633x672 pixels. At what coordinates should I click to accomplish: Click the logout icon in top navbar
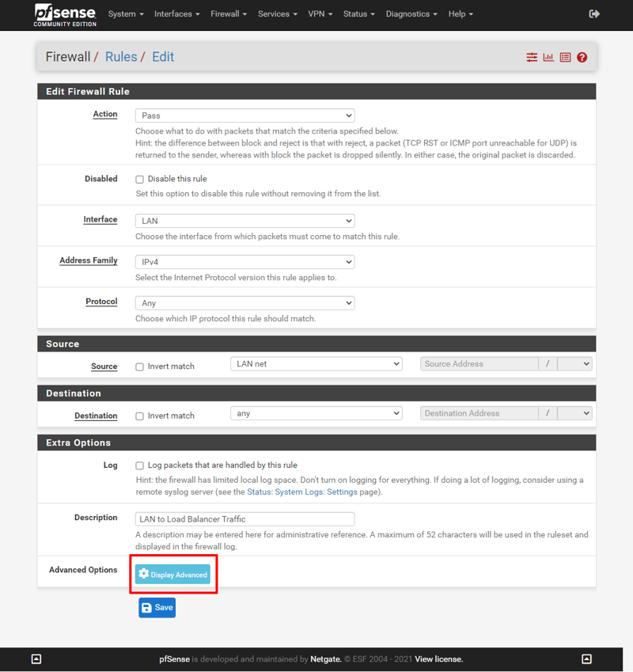(594, 14)
